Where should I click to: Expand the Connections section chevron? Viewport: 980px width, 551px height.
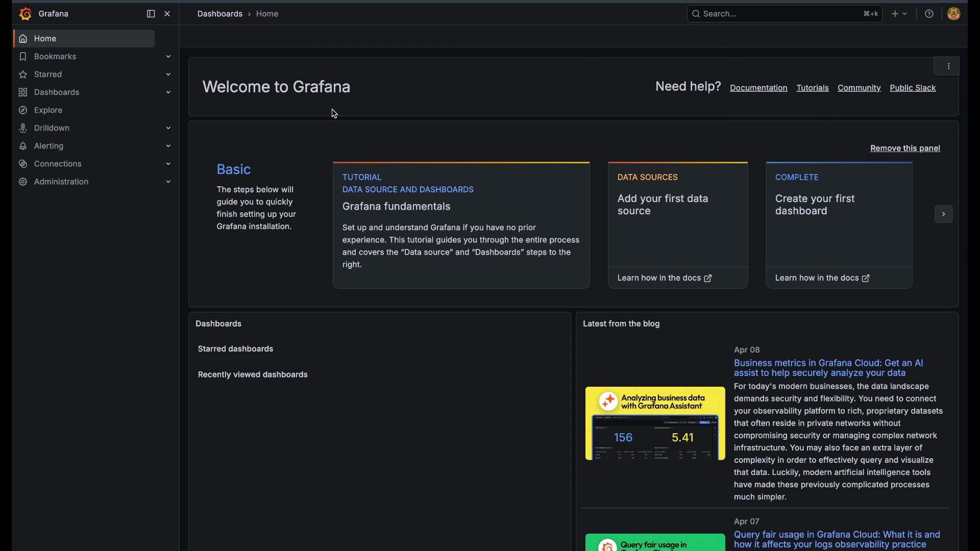point(169,165)
